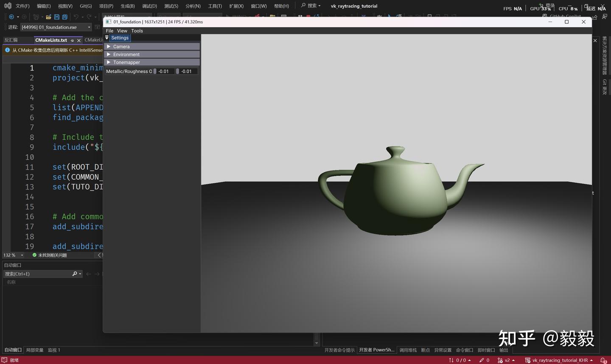Click the 01_foundation window title icon
The width and height of the screenshot is (611, 364).
108,22
